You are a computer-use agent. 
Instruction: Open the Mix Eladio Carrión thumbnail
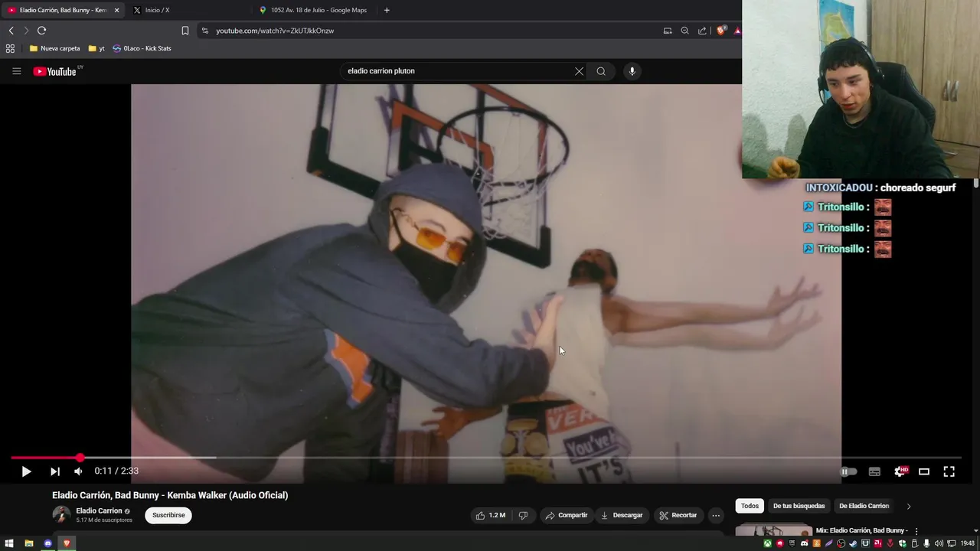pyautogui.click(x=773, y=531)
